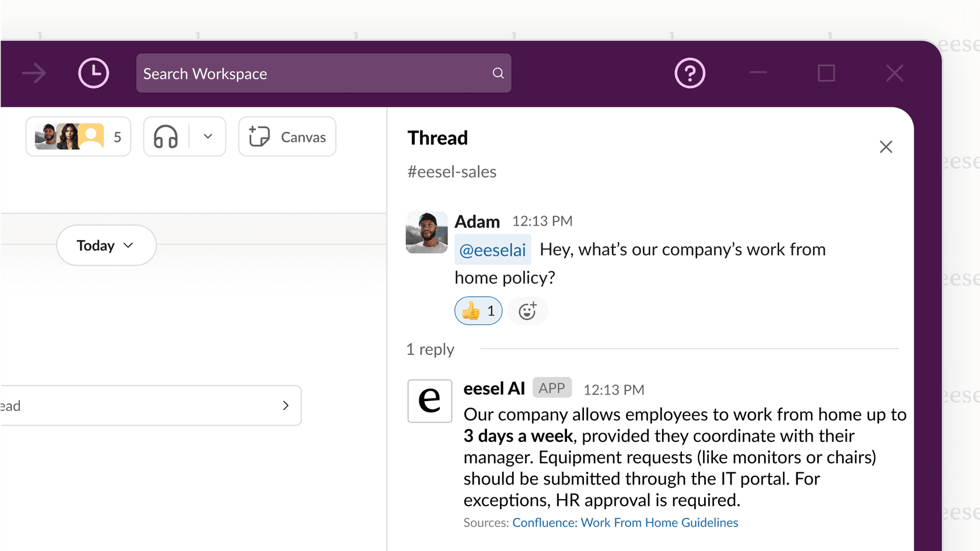Click the APP badge next to eesel AI
The image size is (980, 551).
[x=552, y=387]
